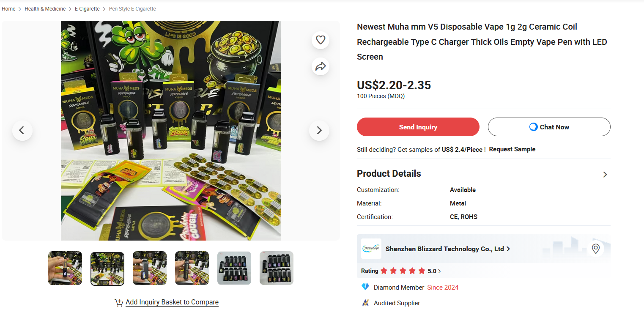Viewport: 644px width, 315px height.
Task: Click the Blizzardvape company logo
Action: [371, 249]
